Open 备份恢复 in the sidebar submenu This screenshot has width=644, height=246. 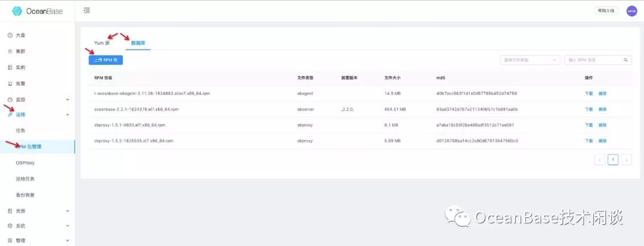pos(25,195)
